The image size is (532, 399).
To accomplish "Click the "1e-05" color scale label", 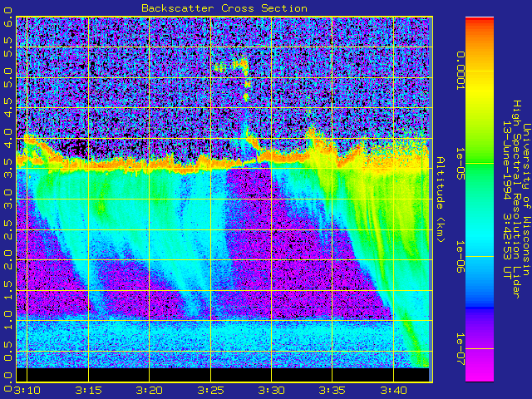I will point(460,164).
